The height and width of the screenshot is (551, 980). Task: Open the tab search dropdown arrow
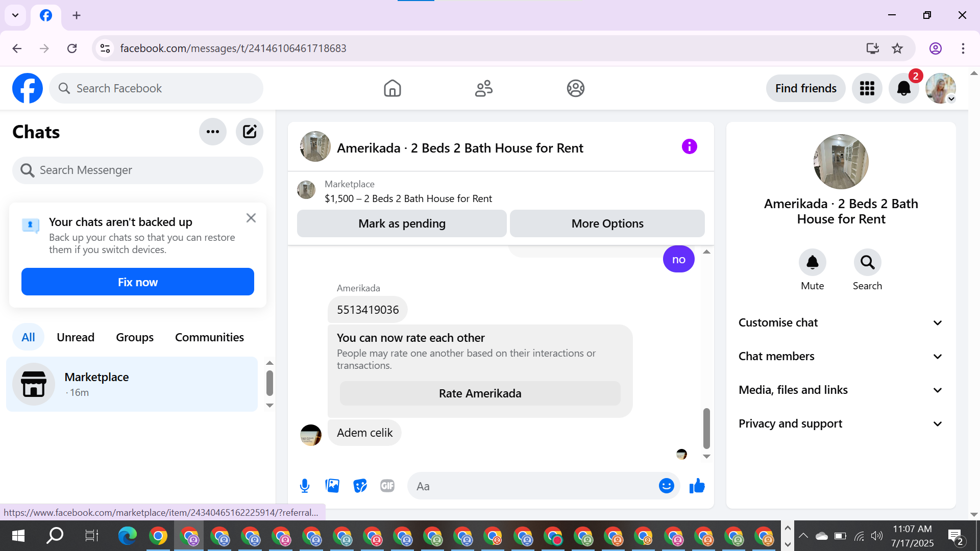coord(15,15)
